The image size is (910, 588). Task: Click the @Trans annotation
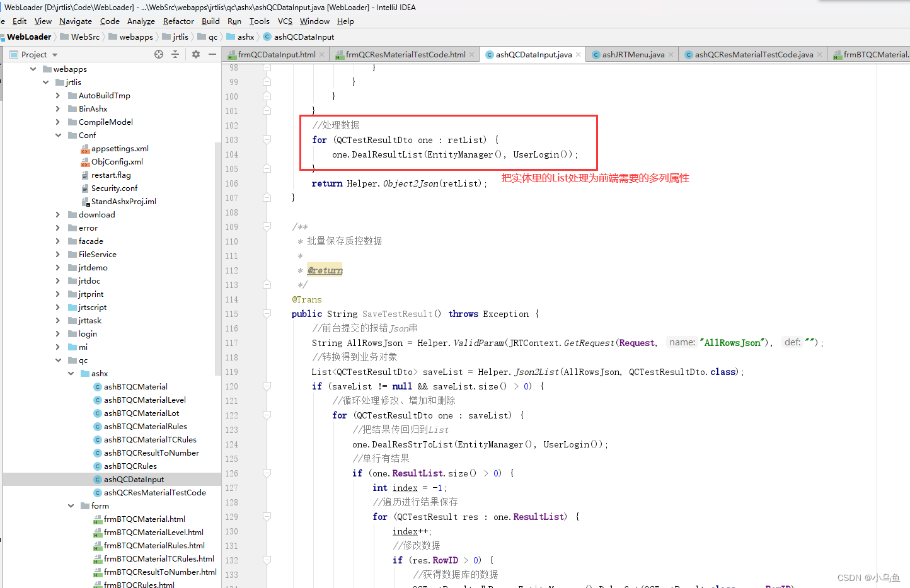306,299
